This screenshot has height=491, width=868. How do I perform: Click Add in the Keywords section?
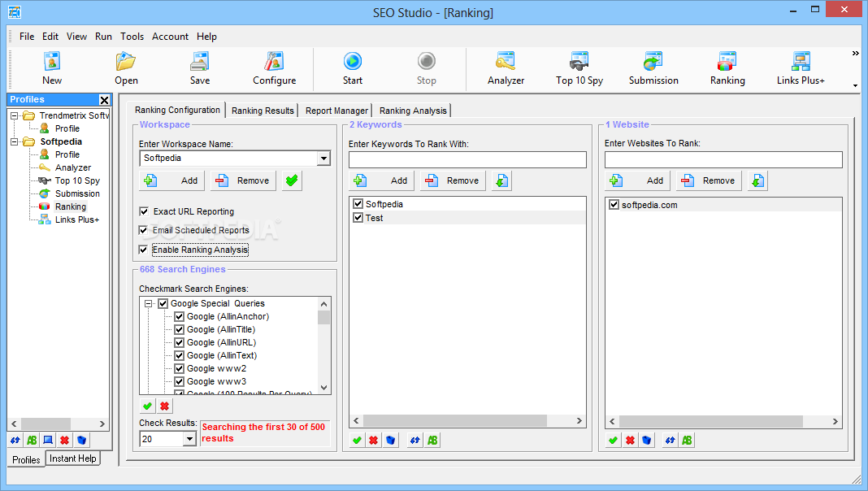[x=381, y=180]
